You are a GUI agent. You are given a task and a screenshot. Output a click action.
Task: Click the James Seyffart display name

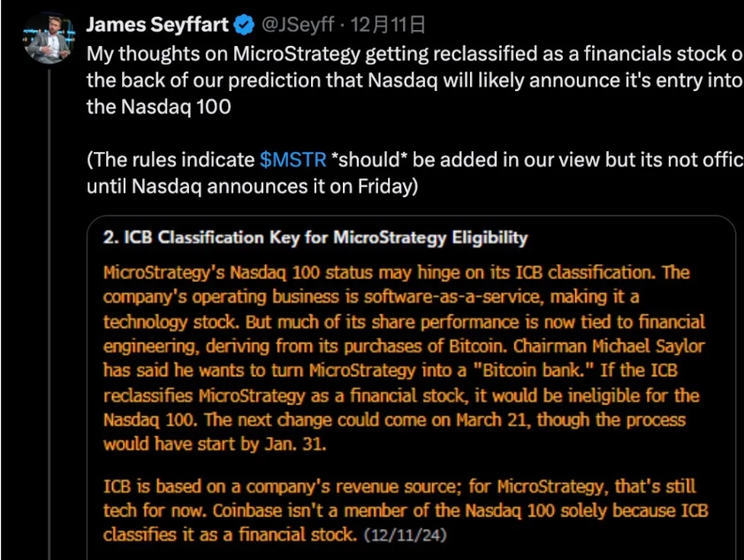(x=156, y=24)
